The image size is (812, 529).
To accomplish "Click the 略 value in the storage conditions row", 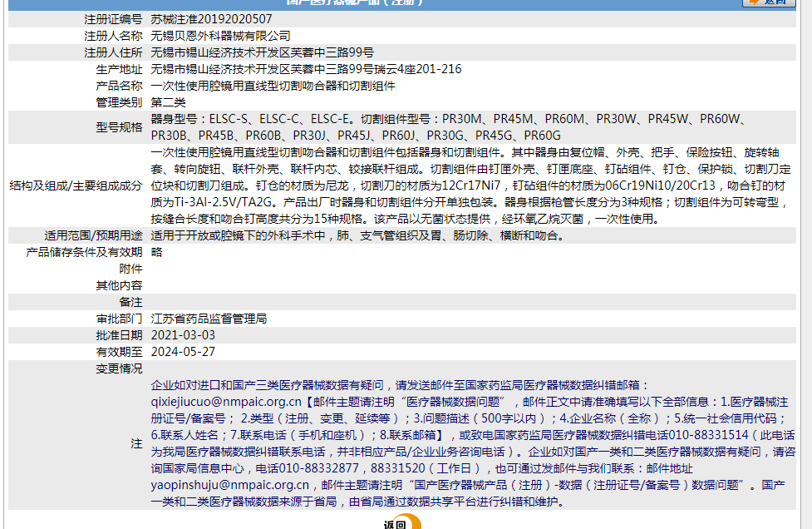I will (x=156, y=252).
